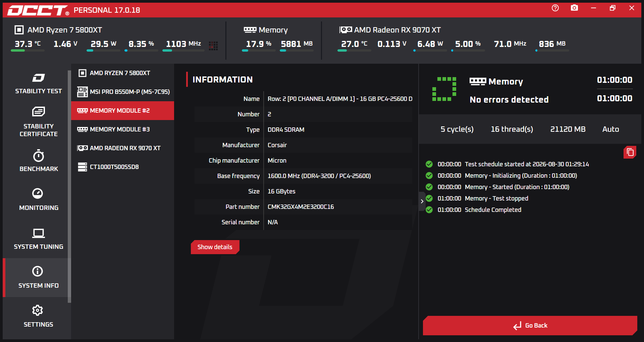
Task: Select Memory Module #3 entry
Action: pos(122,129)
